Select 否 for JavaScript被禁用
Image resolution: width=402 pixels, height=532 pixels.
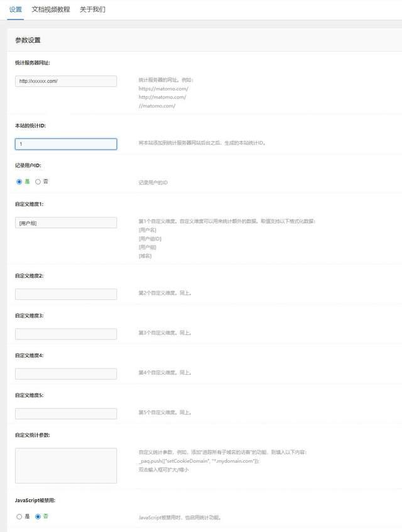[x=38, y=516]
